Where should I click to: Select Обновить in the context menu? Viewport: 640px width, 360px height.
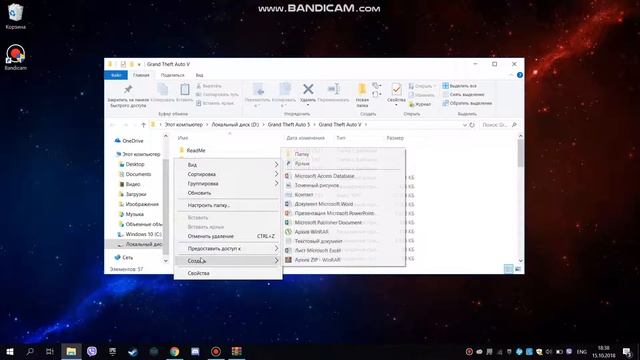coord(228,193)
